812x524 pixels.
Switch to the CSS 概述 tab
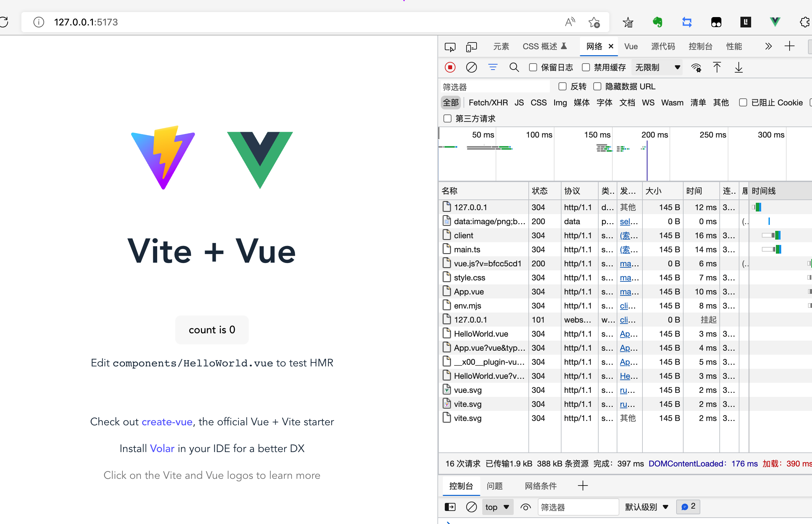tap(544, 47)
